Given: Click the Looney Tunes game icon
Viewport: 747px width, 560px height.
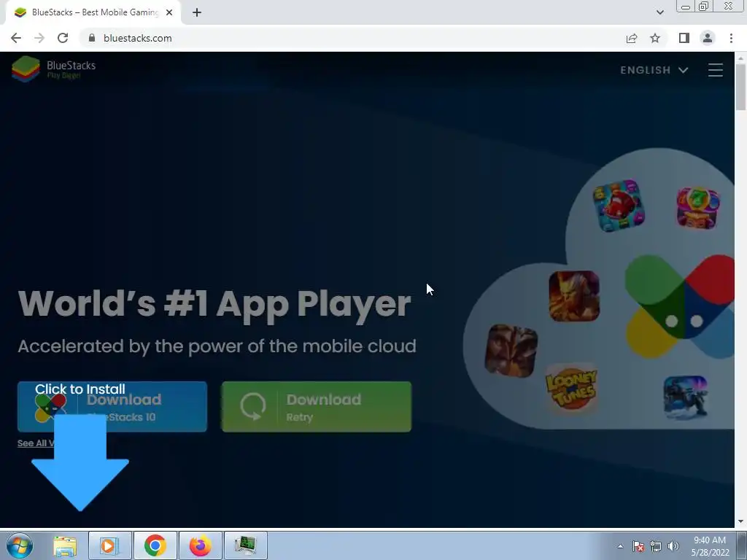Looking at the screenshot, I should (x=572, y=388).
